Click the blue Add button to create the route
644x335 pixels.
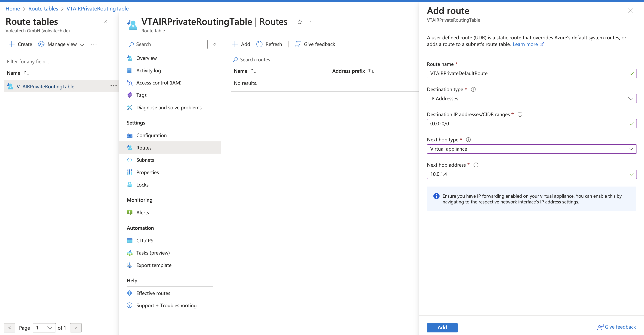(442, 328)
